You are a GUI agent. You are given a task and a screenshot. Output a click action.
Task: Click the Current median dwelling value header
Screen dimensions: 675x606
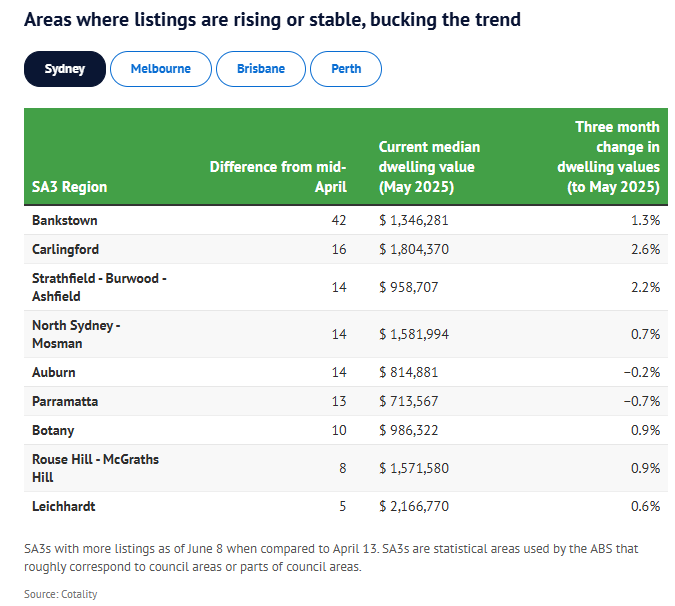point(429,167)
